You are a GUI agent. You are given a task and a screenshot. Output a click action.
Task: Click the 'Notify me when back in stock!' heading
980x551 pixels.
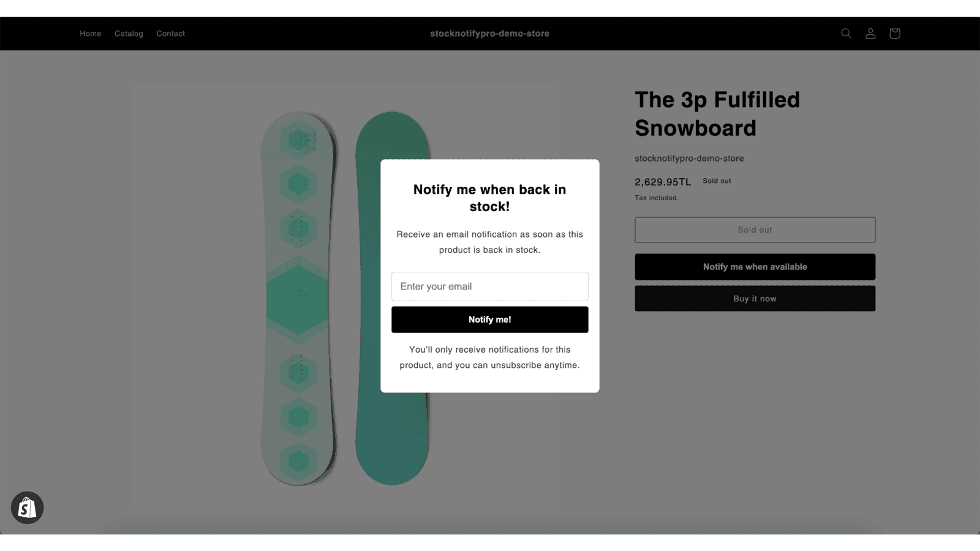coord(489,198)
